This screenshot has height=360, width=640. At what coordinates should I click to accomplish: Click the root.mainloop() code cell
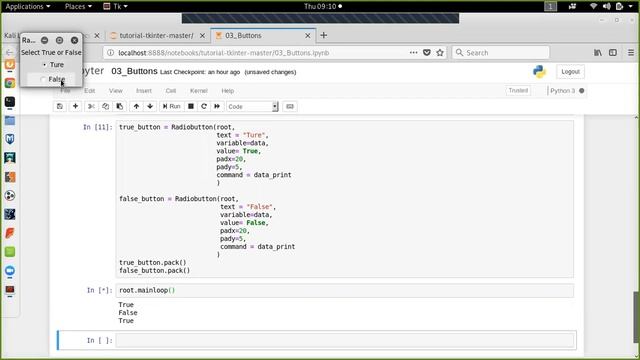pos(345,291)
